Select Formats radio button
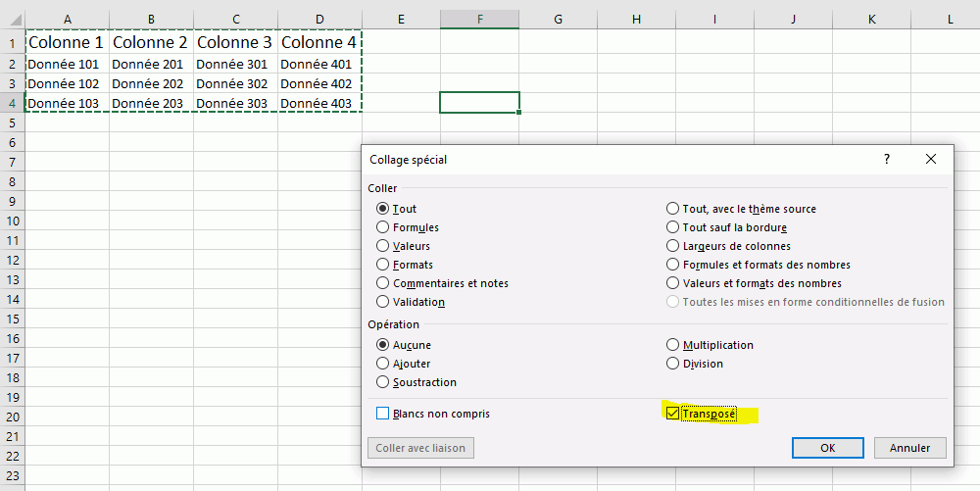This screenshot has width=980, height=491. [x=383, y=265]
